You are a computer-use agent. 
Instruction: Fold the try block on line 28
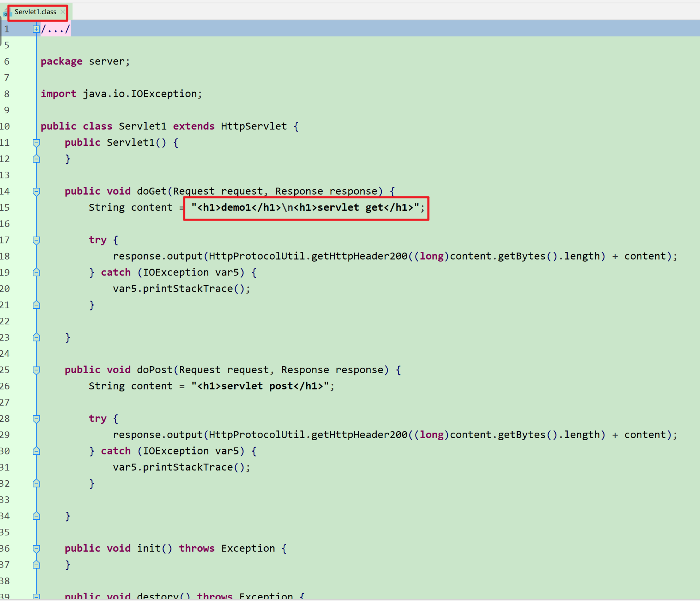coord(36,419)
